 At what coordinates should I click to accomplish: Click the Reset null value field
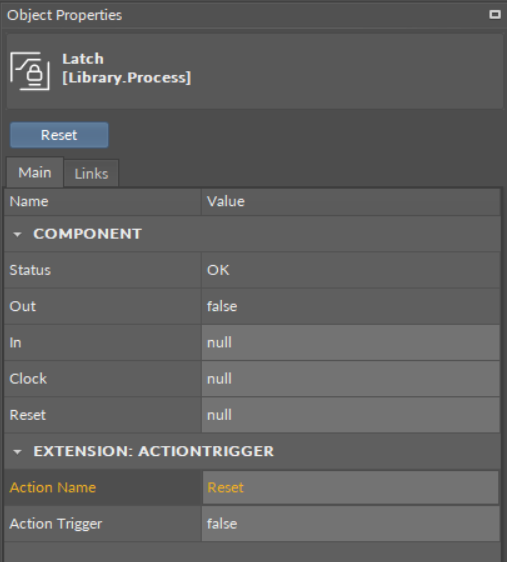click(x=351, y=415)
